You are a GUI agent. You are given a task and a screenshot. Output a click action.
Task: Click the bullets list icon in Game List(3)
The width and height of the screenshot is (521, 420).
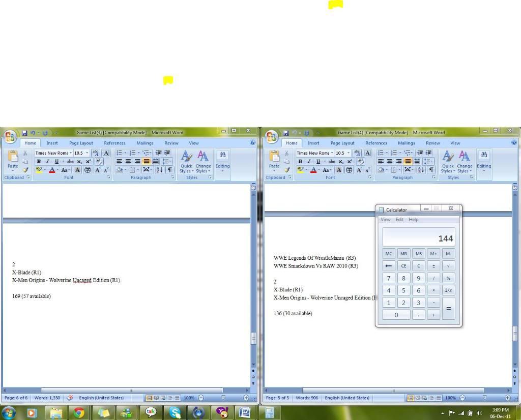click(119, 153)
